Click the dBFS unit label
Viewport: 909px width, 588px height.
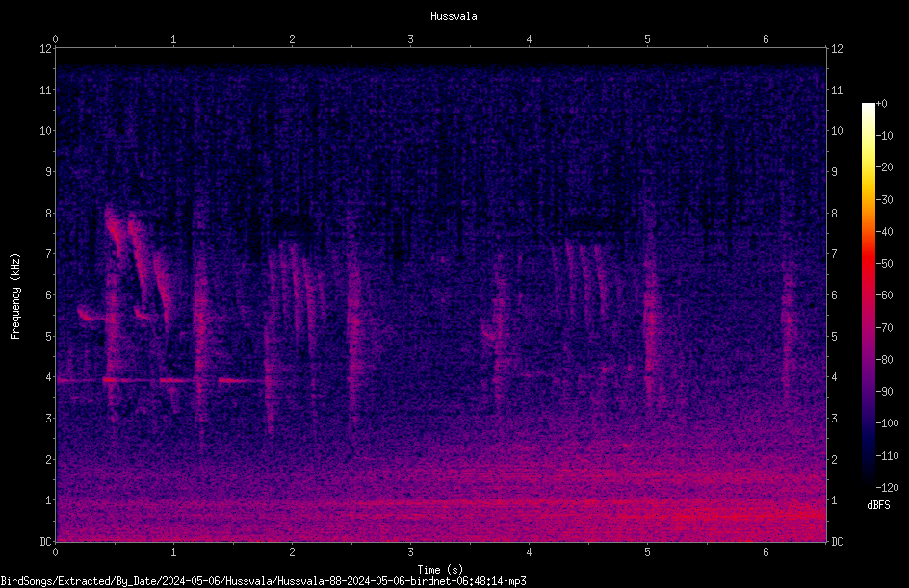878,505
